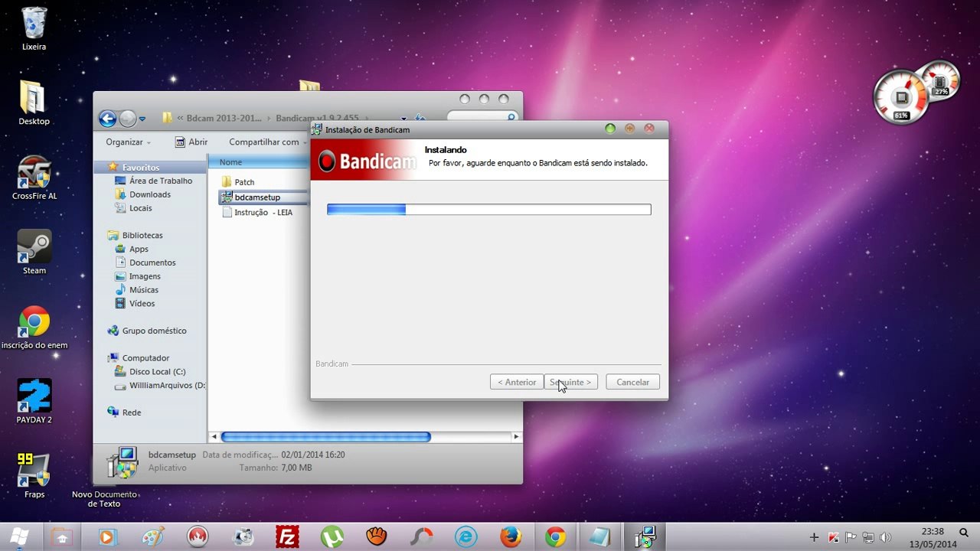Click the 'Seguinte >' button in installer

[570, 382]
